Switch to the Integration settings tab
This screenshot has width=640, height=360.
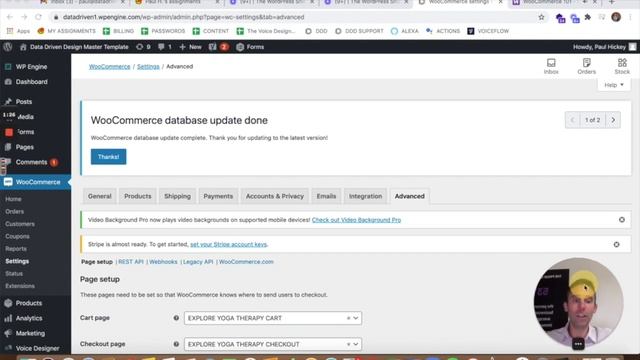[x=365, y=196]
